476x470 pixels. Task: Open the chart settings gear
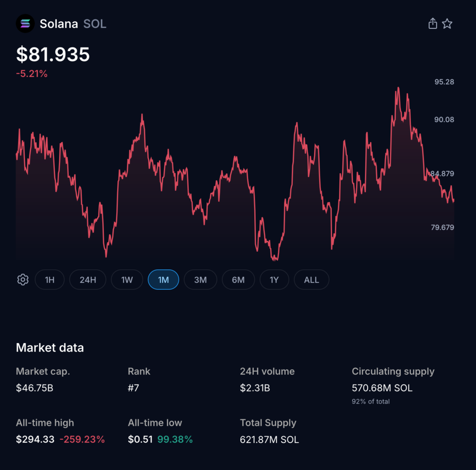[x=22, y=280]
